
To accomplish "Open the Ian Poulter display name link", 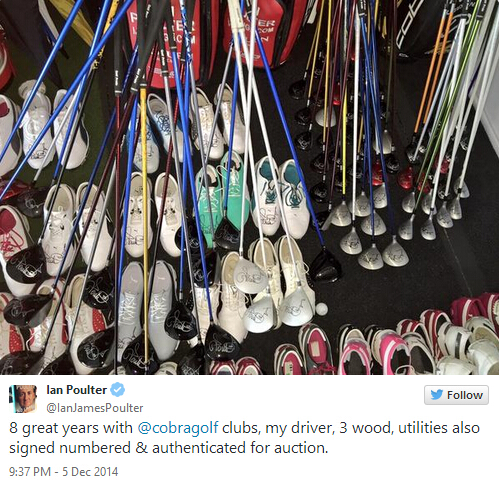I will pyautogui.click(x=77, y=390).
